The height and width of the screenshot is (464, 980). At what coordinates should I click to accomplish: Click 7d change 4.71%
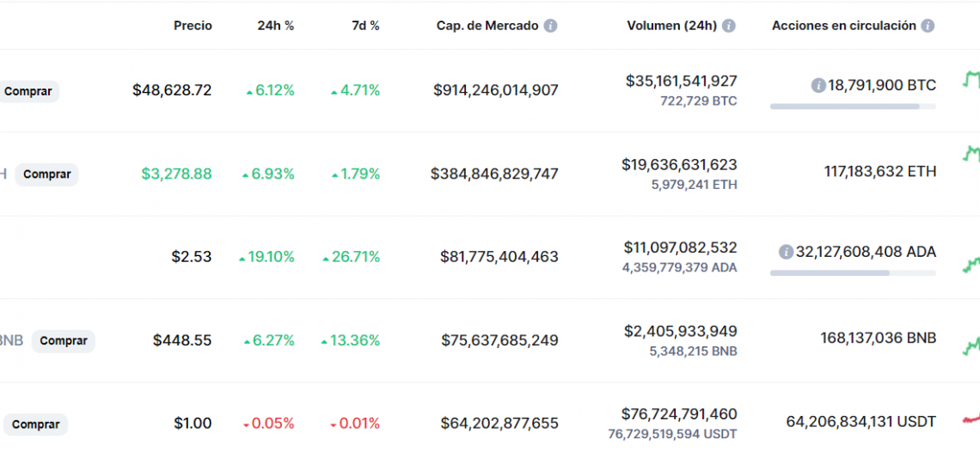point(355,90)
